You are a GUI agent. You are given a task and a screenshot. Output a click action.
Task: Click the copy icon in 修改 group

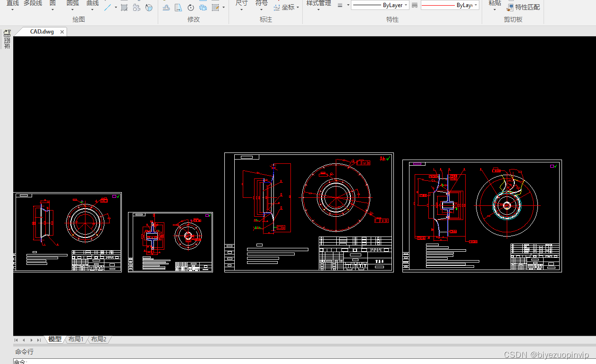pyautogui.click(x=203, y=8)
